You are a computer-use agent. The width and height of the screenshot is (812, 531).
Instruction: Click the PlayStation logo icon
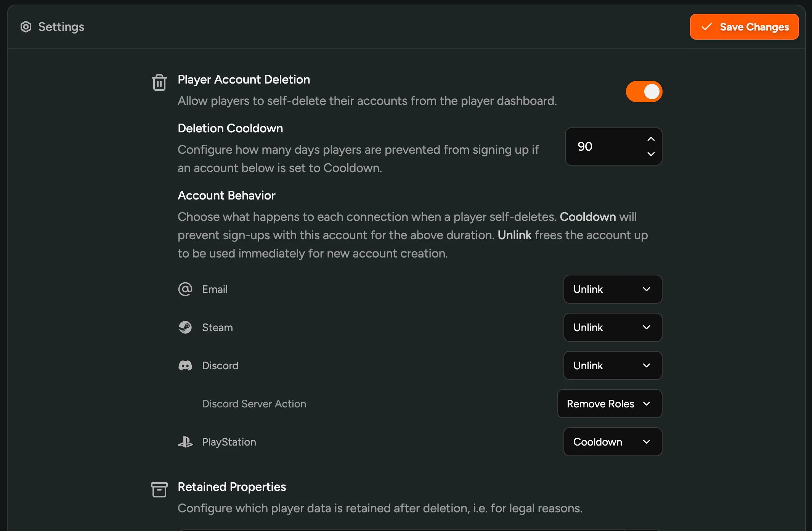(185, 442)
